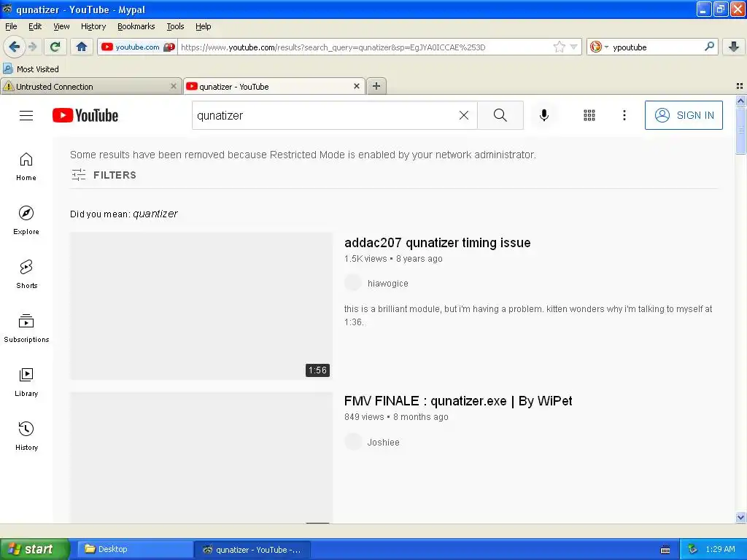Open the YouTube apps grid icon
This screenshot has height=560, width=747.
coord(589,115)
